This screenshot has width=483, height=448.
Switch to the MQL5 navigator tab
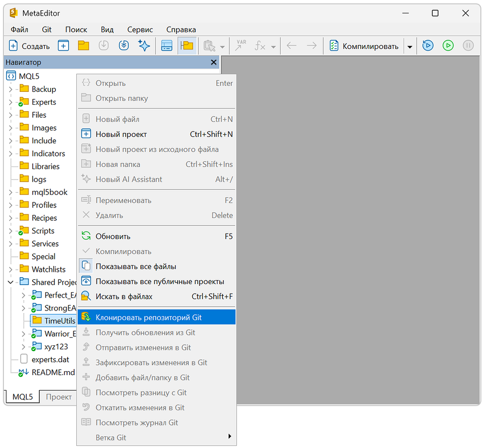click(x=23, y=396)
